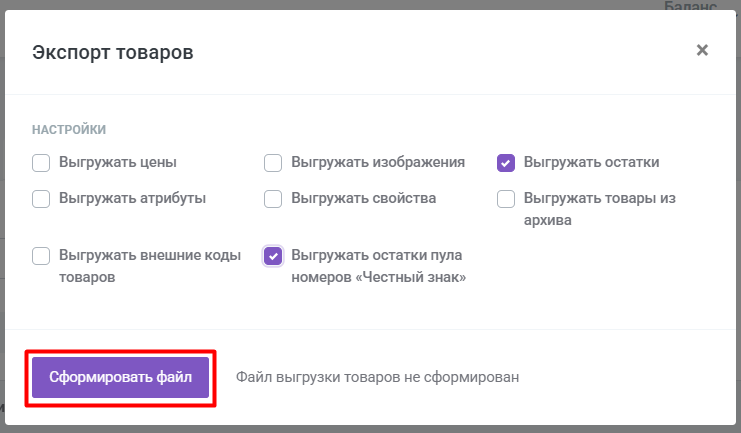
Task: Uncheck the Честный знак pool stock checkbox
Action: pos(273,256)
